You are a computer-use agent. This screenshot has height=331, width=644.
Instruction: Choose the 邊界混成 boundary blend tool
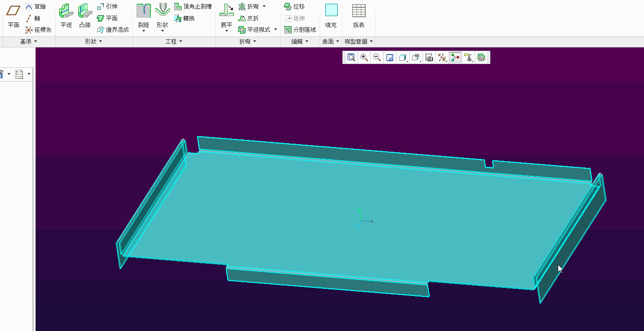113,29
